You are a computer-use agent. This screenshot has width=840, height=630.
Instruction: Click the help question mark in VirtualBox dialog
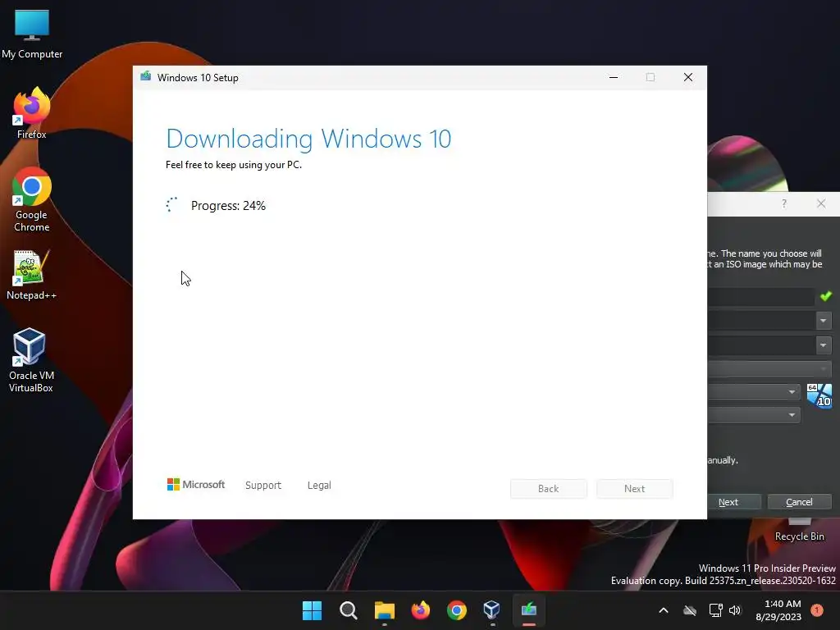(x=784, y=203)
